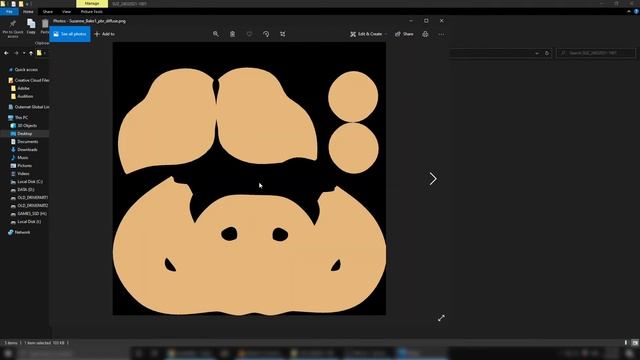Click Explorer Up one level arrow
Image resolution: width=640 pixels, height=360 pixels.
31,53
